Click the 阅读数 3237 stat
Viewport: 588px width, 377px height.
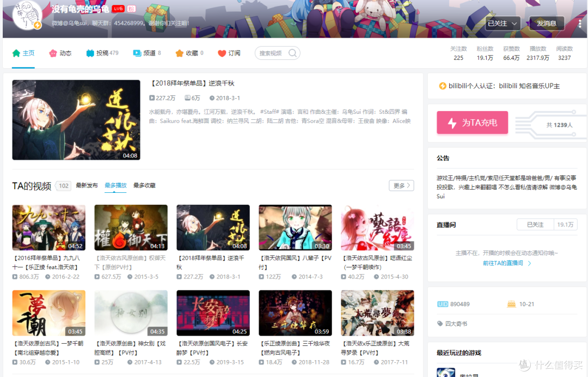pos(565,53)
